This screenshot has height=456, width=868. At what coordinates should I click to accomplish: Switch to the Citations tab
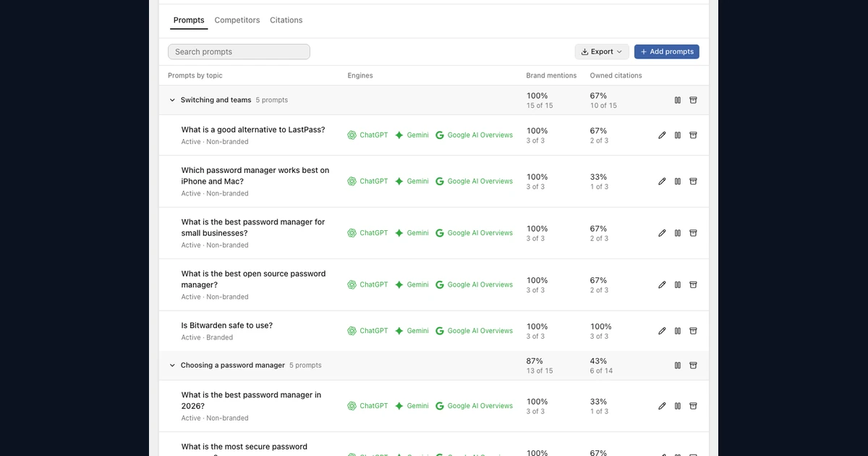pyautogui.click(x=286, y=20)
